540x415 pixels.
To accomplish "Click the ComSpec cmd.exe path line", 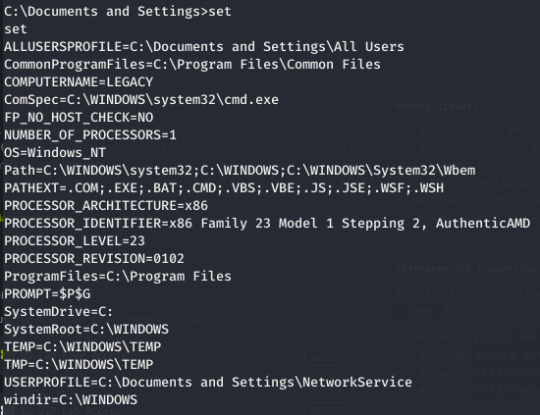I will 141,100.
